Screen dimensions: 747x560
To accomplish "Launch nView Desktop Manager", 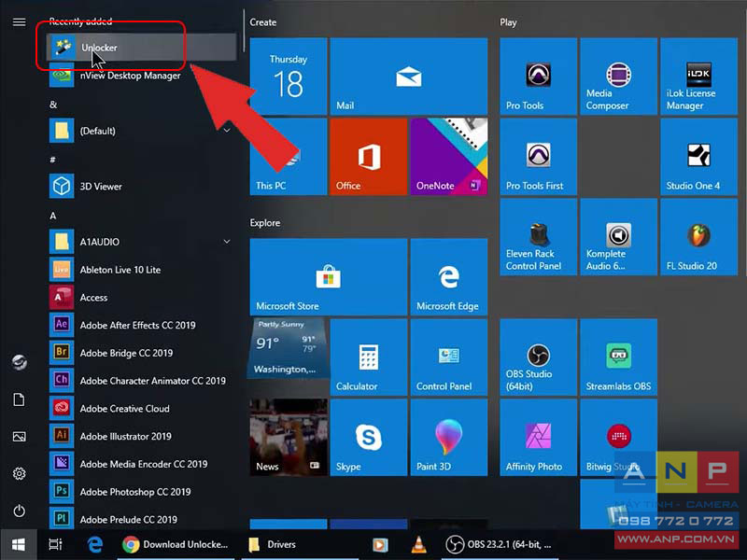I will click(142, 76).
